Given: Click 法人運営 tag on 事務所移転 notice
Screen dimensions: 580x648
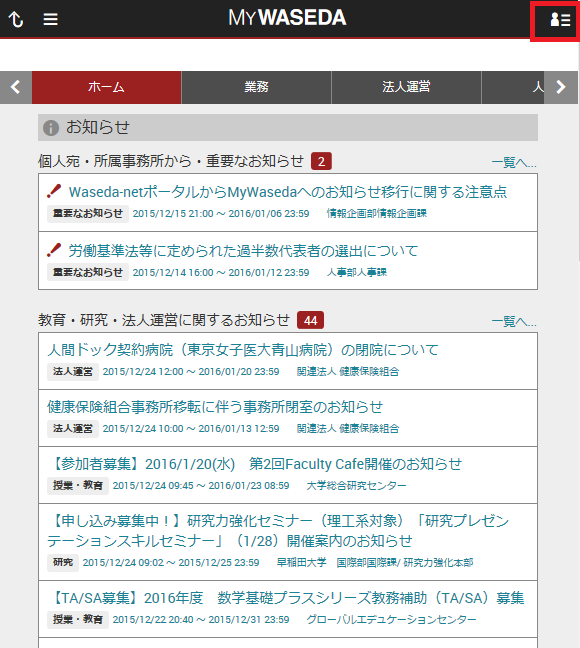Looking at the screenshot, I should (x=73, y=429).
